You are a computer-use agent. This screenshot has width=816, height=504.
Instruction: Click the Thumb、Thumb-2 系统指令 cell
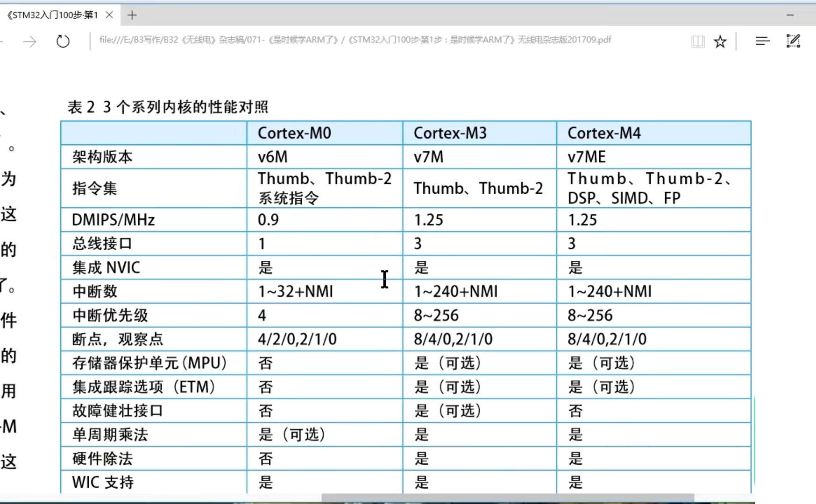coord(325,188)
